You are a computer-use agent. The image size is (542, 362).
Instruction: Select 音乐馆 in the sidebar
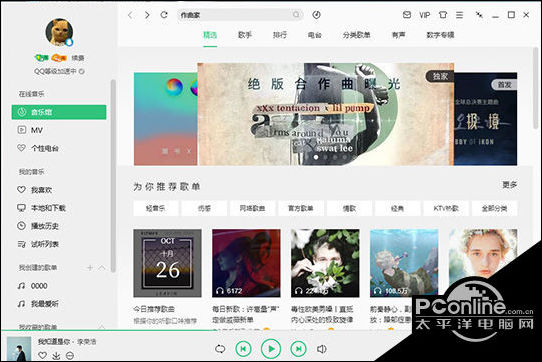[59, 112]
